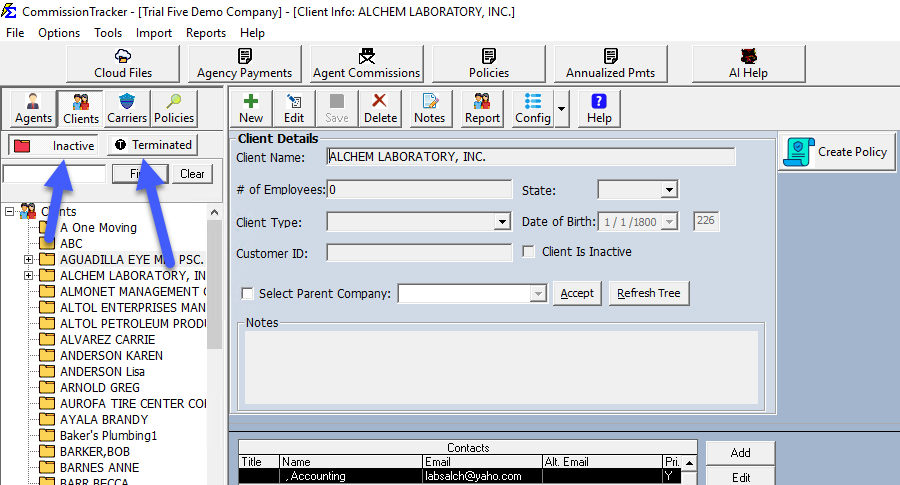Select the Accounting contact row

(460, 476)
